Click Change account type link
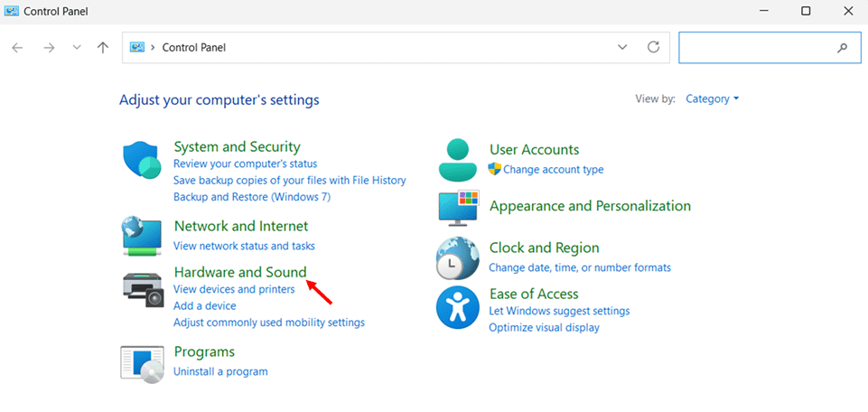The width and height of the screenshot is (868, 412). (554, 170)
